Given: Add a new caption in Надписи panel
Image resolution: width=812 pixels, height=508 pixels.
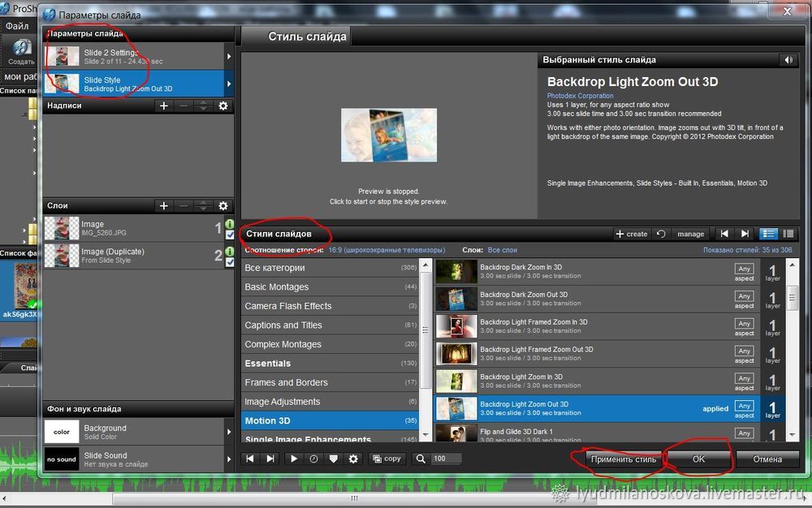Looking at the screenshot, I should (x=164, y=105).
